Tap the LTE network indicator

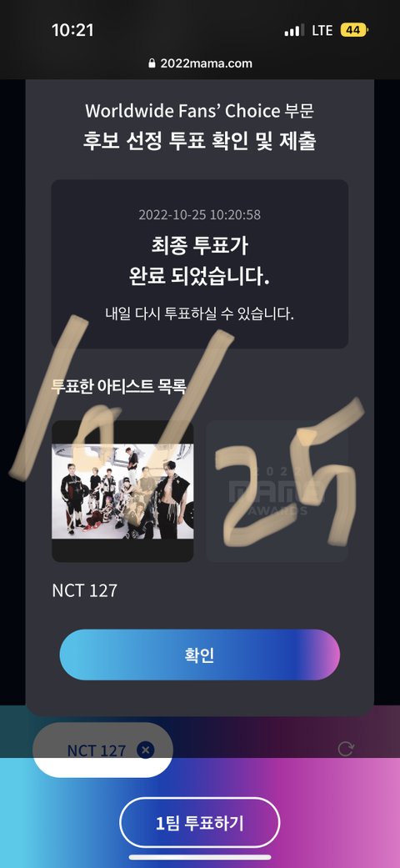322,30
